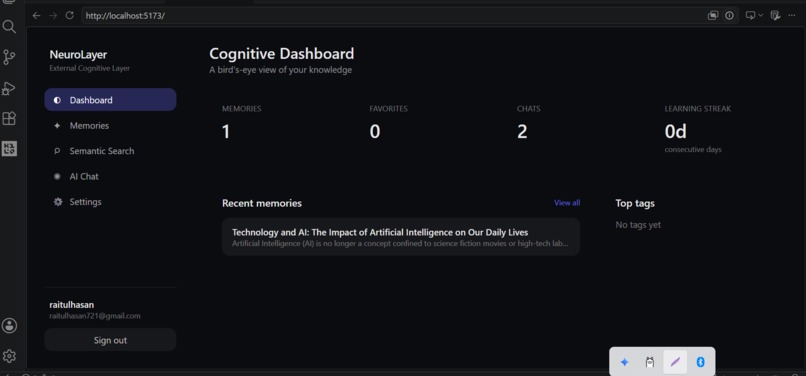Viewport: 806px width, 376px height.
Task: Click the magnifier icon beside Semantic Search
Action: click(57, 151)
